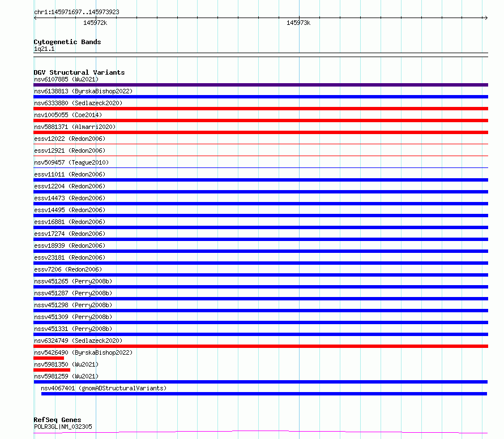Click the purple bar under nsv6107885
Viewport: 504px width, 439px height.
(x=260, y=85)
